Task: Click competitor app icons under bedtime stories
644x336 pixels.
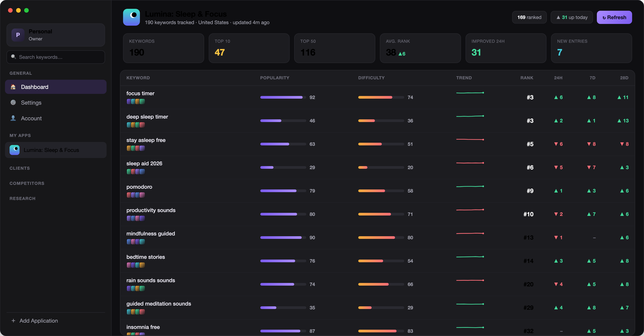Action: click(136, 265)
